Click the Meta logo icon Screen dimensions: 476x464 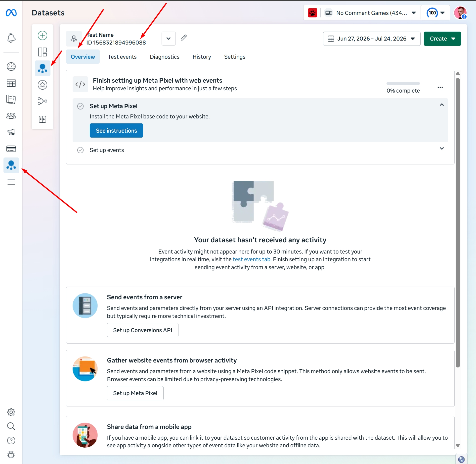pos(11,13)
